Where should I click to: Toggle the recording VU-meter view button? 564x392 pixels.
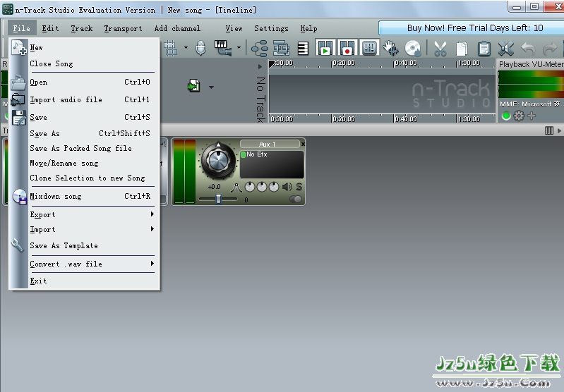click(347, 48)
